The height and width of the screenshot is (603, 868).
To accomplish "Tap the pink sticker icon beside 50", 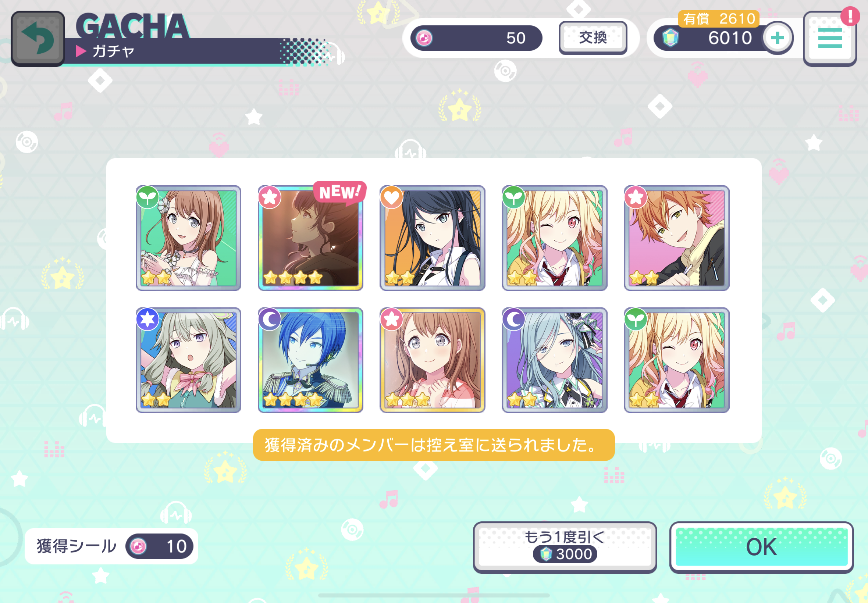I will [x=424, y=38].
